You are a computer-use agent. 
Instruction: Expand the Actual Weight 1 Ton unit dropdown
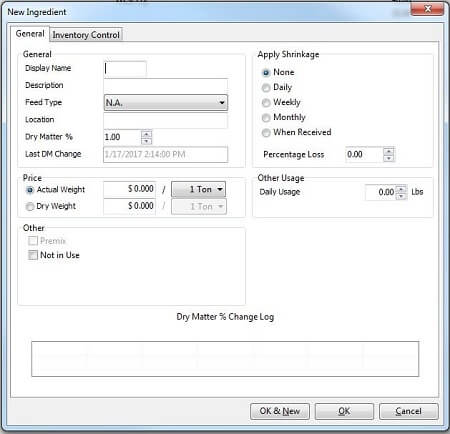tap(198, 189)
